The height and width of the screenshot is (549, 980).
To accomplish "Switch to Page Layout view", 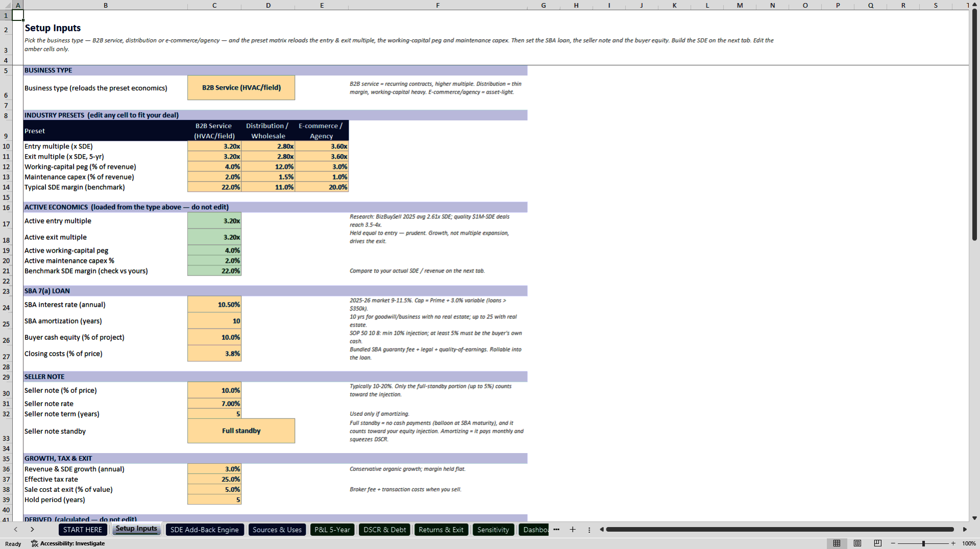I will tap(857, 543).
